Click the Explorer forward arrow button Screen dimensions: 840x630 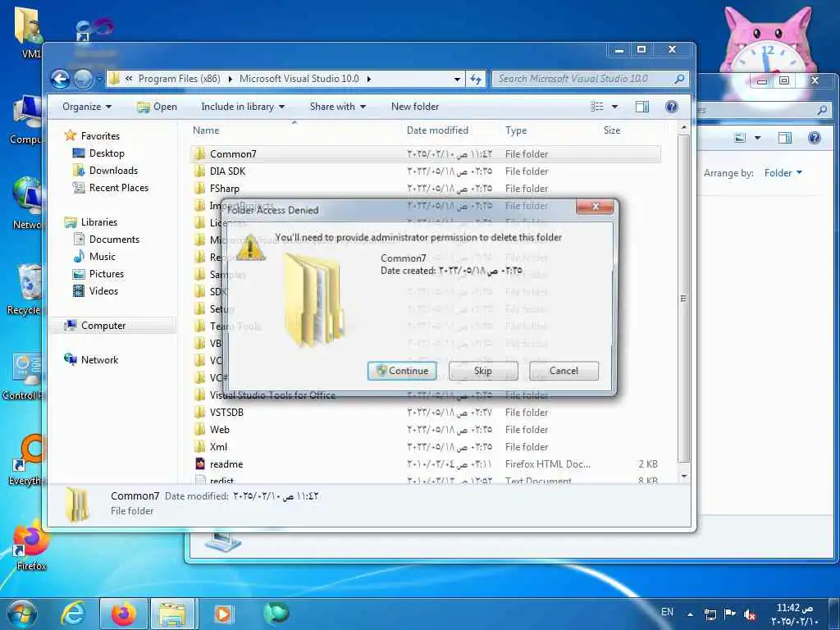83,80
